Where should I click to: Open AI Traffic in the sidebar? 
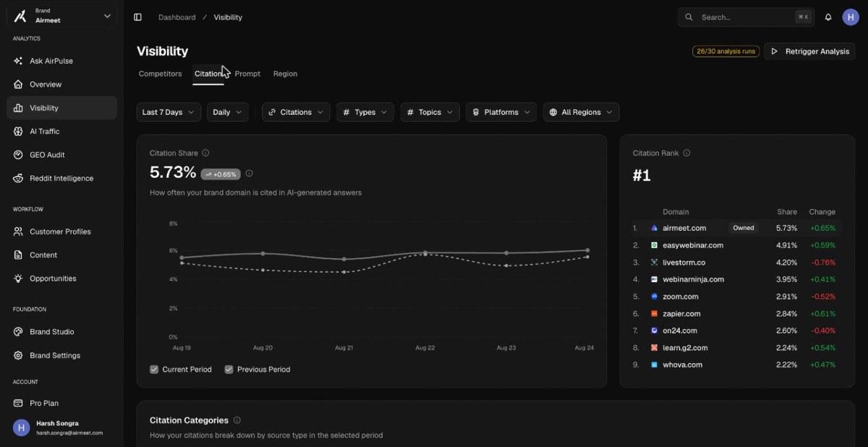point(61,131)
